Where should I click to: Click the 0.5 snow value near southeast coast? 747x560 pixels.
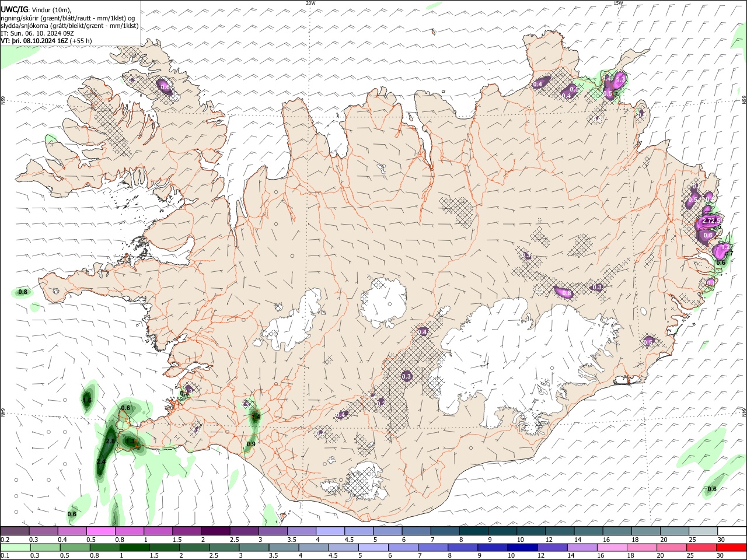[x=648, y=342]
